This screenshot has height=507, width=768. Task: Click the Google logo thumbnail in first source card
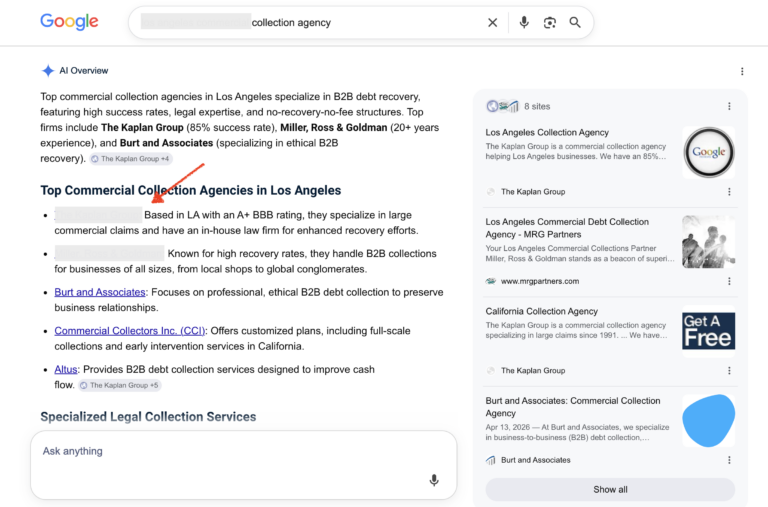point(708,152)
